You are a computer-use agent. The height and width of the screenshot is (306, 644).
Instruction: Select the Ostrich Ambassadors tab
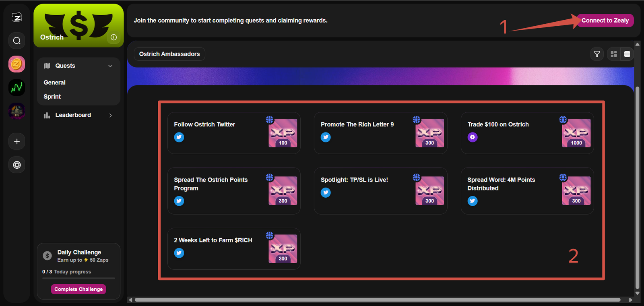click(169, 54)
